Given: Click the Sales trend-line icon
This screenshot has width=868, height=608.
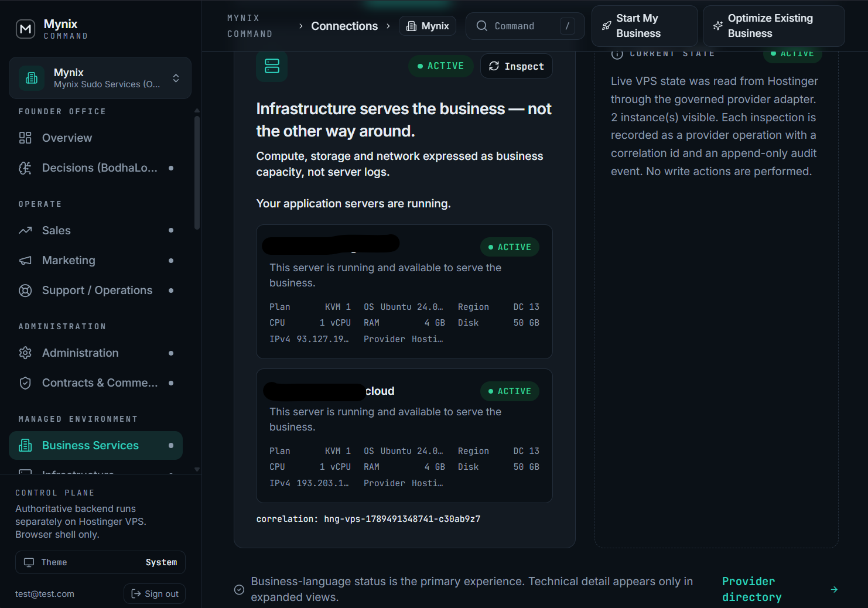Looking at the screenshot, I should click(25, 230).
